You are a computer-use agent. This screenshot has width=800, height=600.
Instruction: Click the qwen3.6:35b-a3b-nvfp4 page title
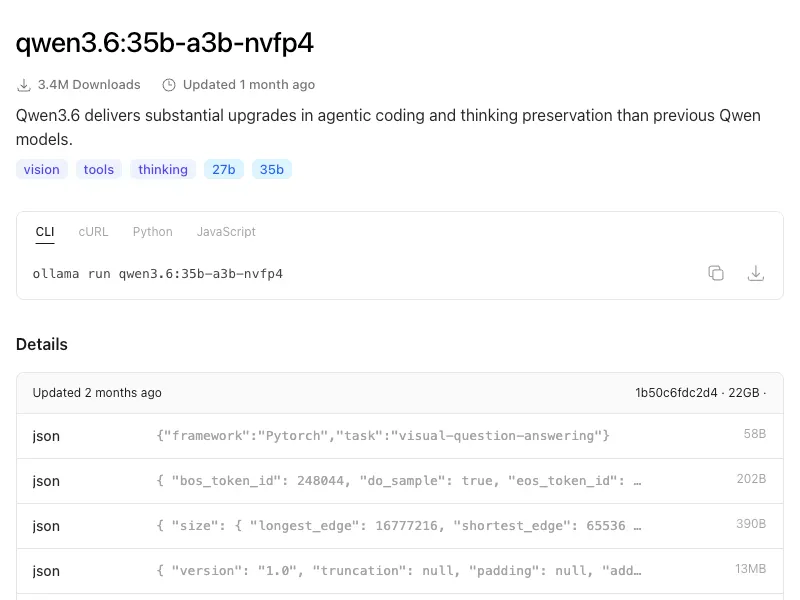point(165,43)
